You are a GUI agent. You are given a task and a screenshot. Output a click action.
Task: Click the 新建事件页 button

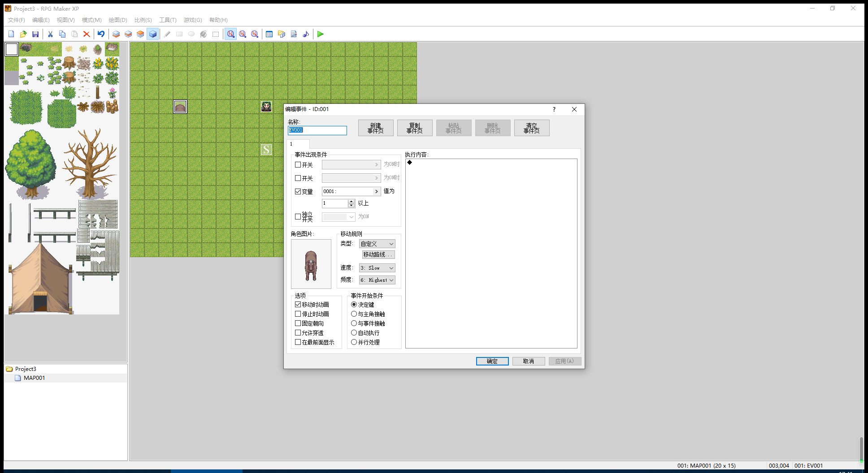click(376, 128)
